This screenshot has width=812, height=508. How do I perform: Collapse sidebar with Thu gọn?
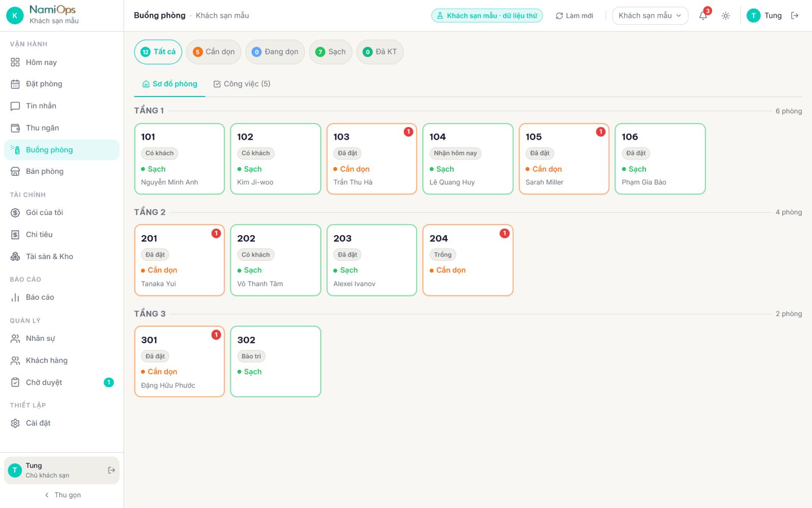62,495
